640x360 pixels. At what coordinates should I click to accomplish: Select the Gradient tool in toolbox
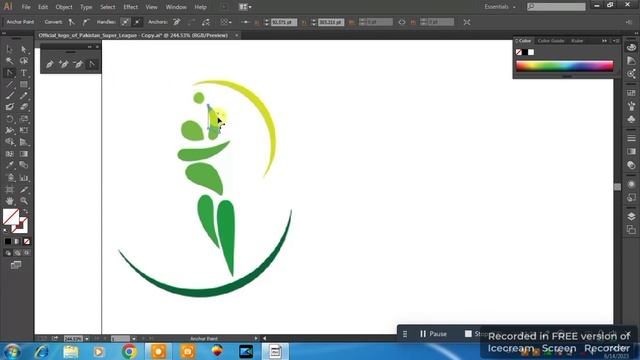tap(24, 154)
